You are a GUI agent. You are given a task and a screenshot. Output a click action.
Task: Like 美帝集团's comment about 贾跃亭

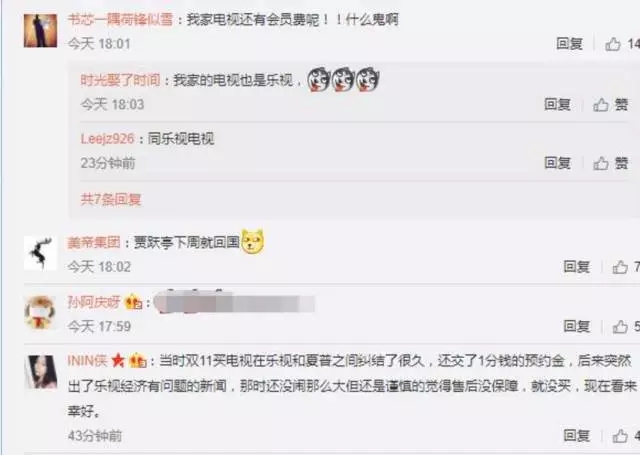click(x=626, y=267)
